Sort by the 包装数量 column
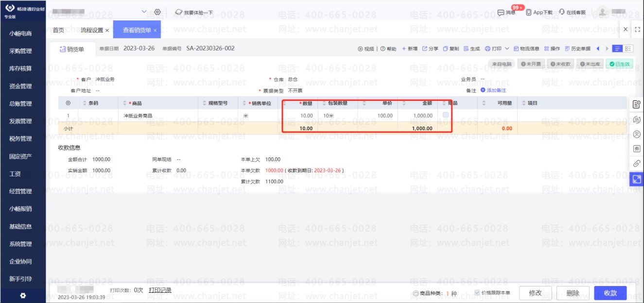 pos(324,103)
